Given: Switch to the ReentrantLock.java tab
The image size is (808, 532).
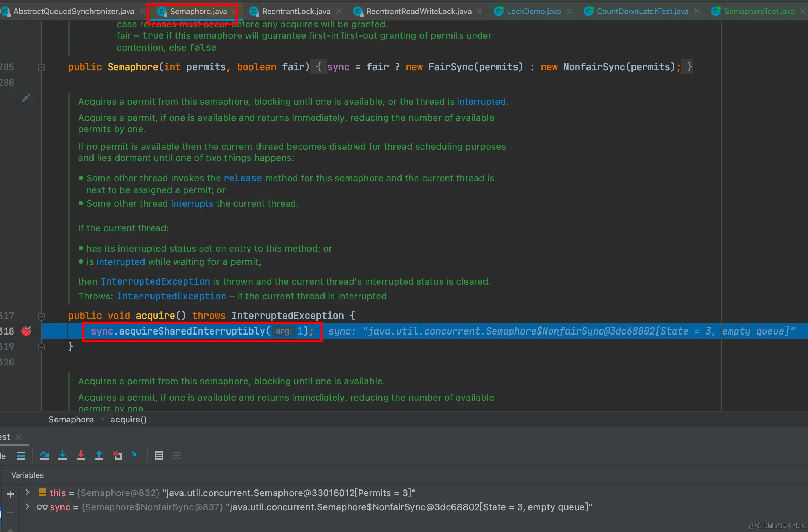Looking at the screenshot, I should pyautogui.click(x=296, y=11).
